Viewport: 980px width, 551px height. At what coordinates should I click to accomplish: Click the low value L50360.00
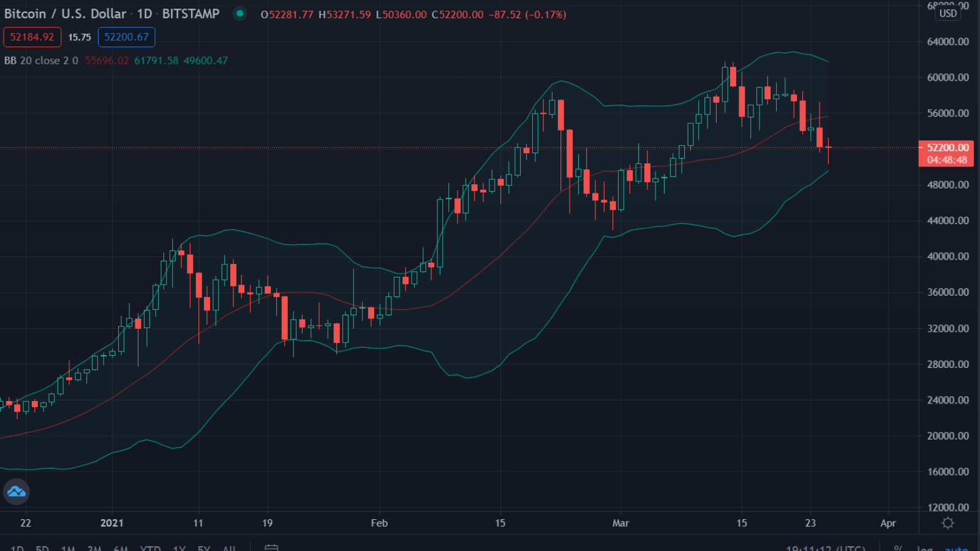401,14
